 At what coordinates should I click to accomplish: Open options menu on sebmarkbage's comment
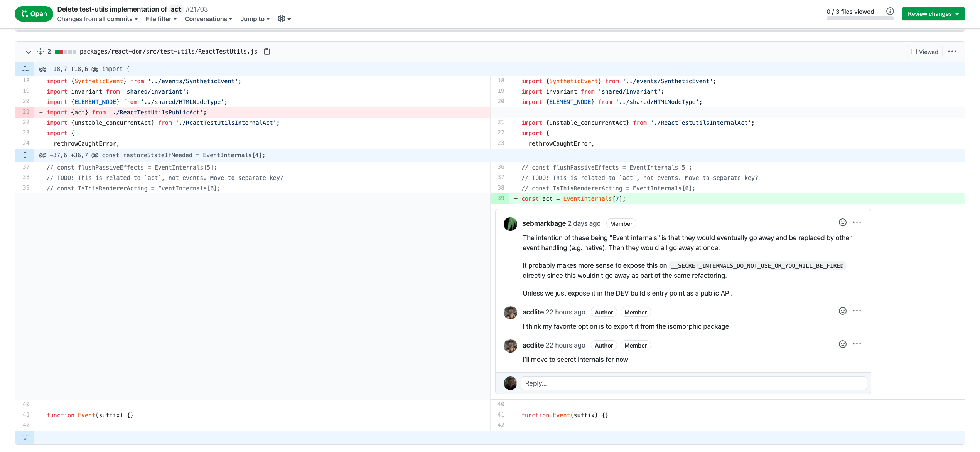click(857, 222)
